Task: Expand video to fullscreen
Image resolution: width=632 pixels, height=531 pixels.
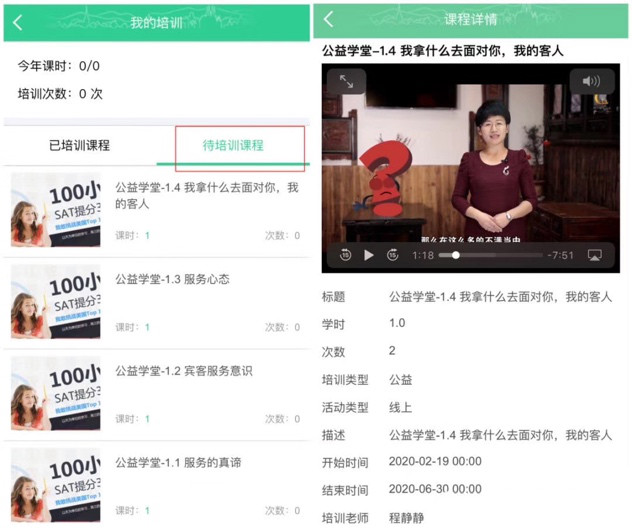Action: point(346,82)
